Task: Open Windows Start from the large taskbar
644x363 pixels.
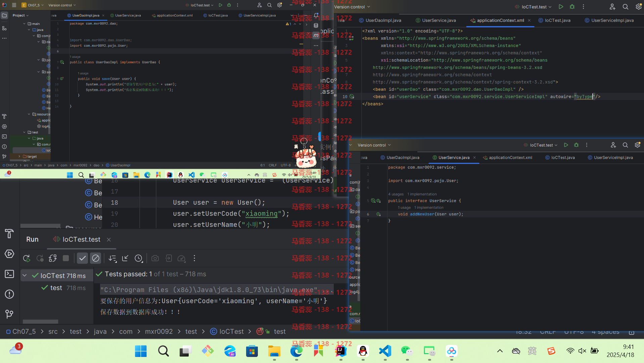Action: pyautogui.click(x=141, y=351)
